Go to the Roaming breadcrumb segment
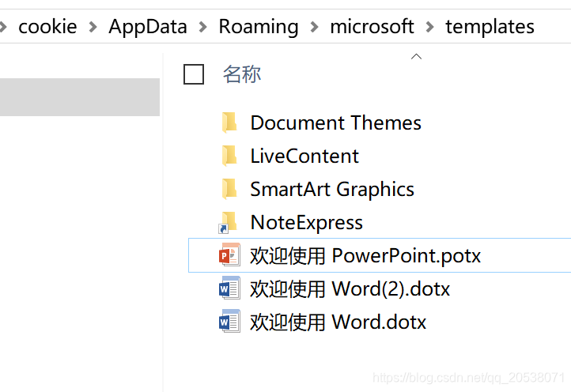 tap(259, 27)
